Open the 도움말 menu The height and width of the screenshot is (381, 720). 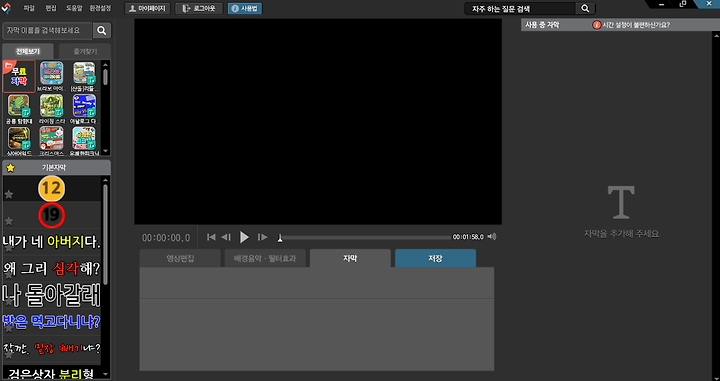(73, 8)
